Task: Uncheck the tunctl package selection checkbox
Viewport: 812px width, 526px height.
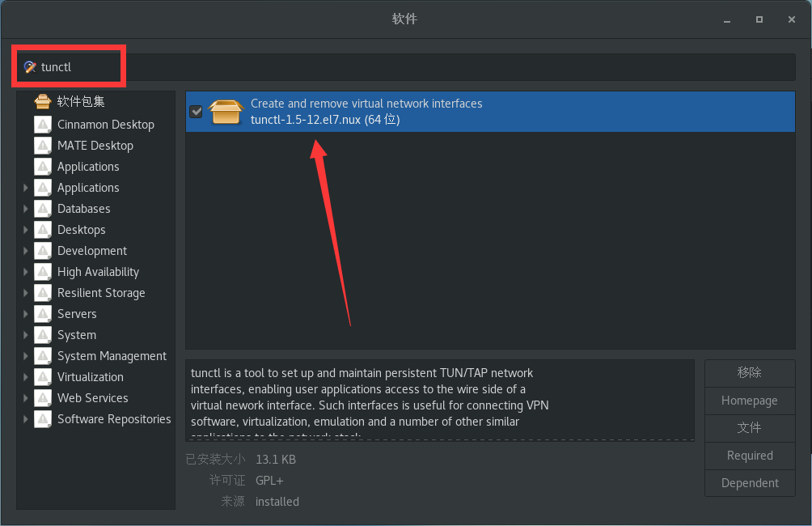Action: pyautogui.click(x=195, y=112)
